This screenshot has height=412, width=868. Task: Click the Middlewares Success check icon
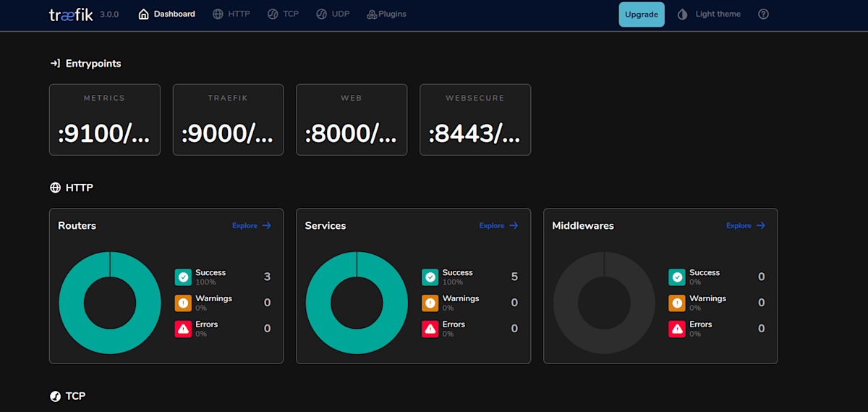tap(677, 277)
